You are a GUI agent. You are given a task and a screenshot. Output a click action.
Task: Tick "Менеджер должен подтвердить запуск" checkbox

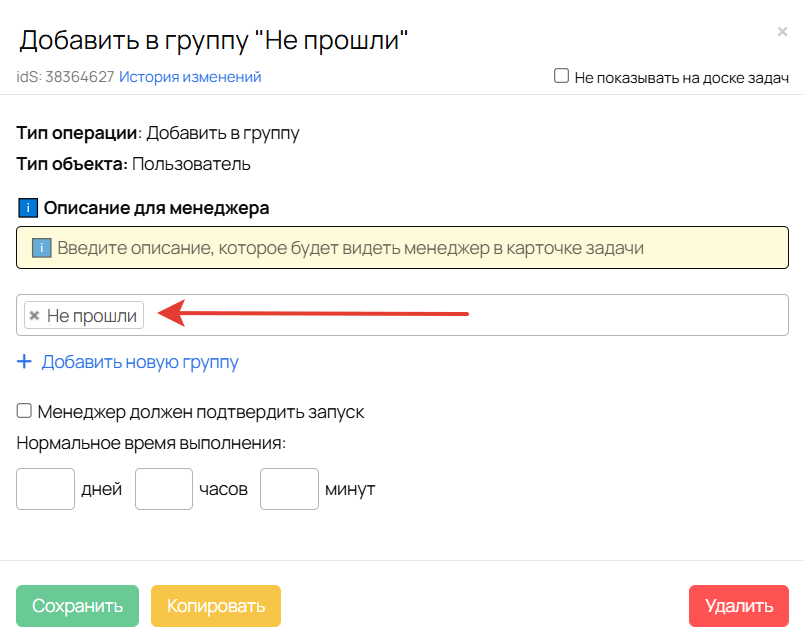click(25, 411)
